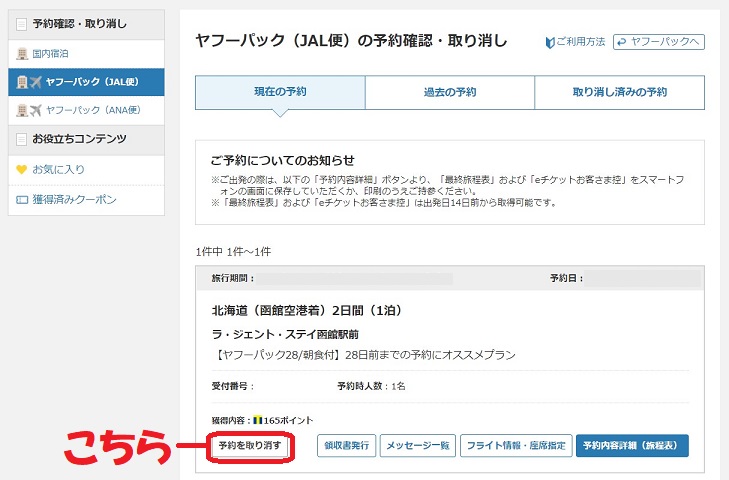Switch to the 現在の予約 tab
This screenshot has width=729, height=480.
pyautogui.click(x=280, y=92)
